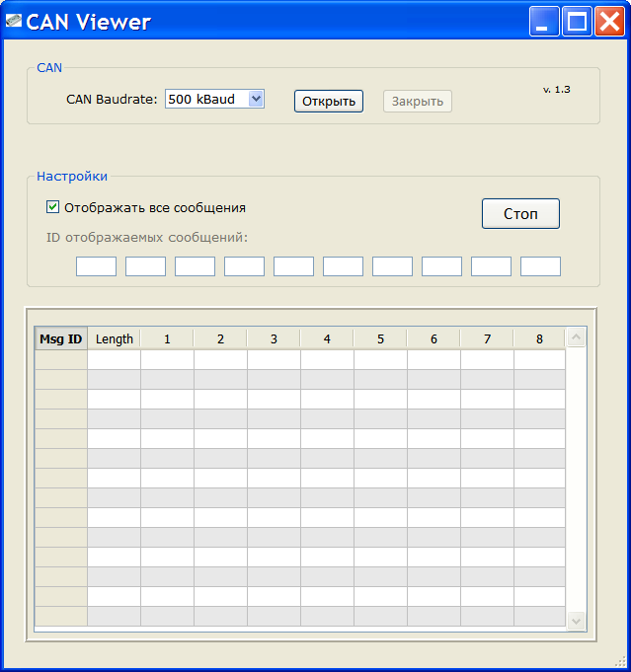Click the first message ID input field
The height and width of the screenshot is (672, 631).
pos(96,266)
